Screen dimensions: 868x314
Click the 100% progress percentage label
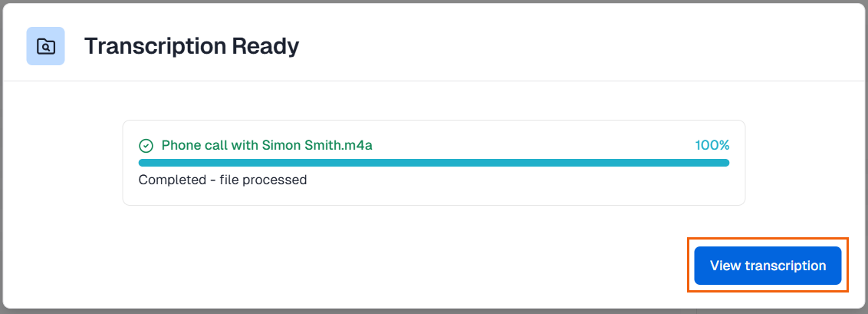coord(712,145)
